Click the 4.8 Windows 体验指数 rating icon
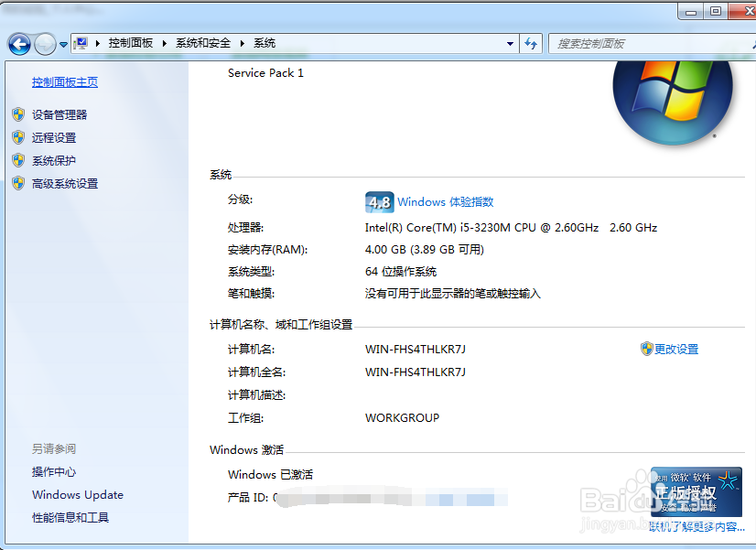The width and height of the screenshot is (756, 550). point(378,202)
